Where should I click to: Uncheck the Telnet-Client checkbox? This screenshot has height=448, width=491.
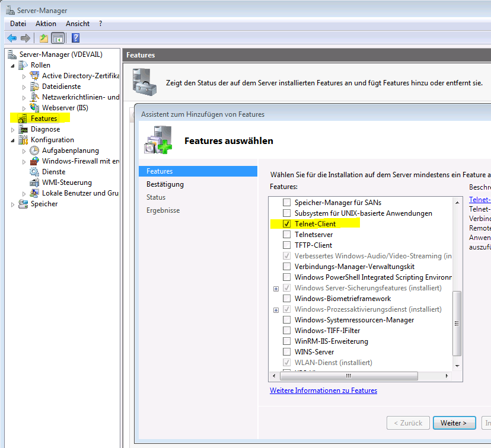[x=286, y=223]
